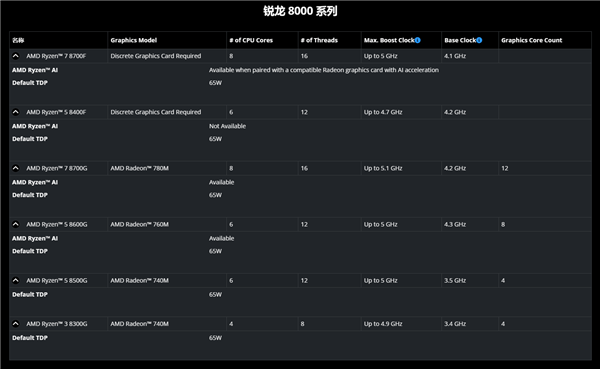Open the AMD Ryzen 7 8700G name
Image resolution: width=600 pixels, height=369 pixels.
(57, 168)
